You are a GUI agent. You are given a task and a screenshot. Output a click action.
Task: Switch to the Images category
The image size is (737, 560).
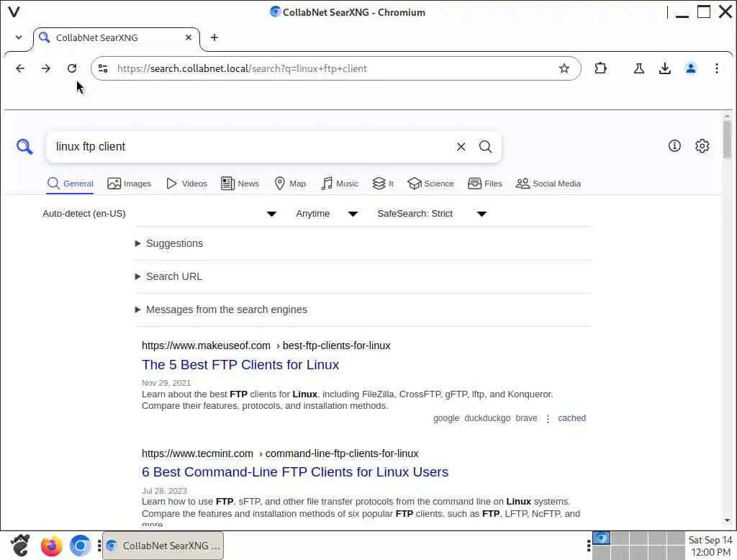(x=130, y=184)
